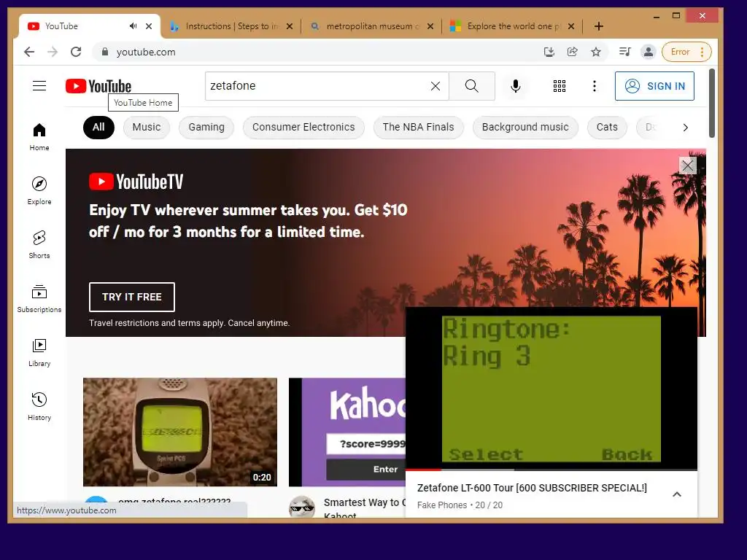This screenshot has height=560, width=747.
Task: Reload the page with the refresh icon
Action: click(76, 52)
